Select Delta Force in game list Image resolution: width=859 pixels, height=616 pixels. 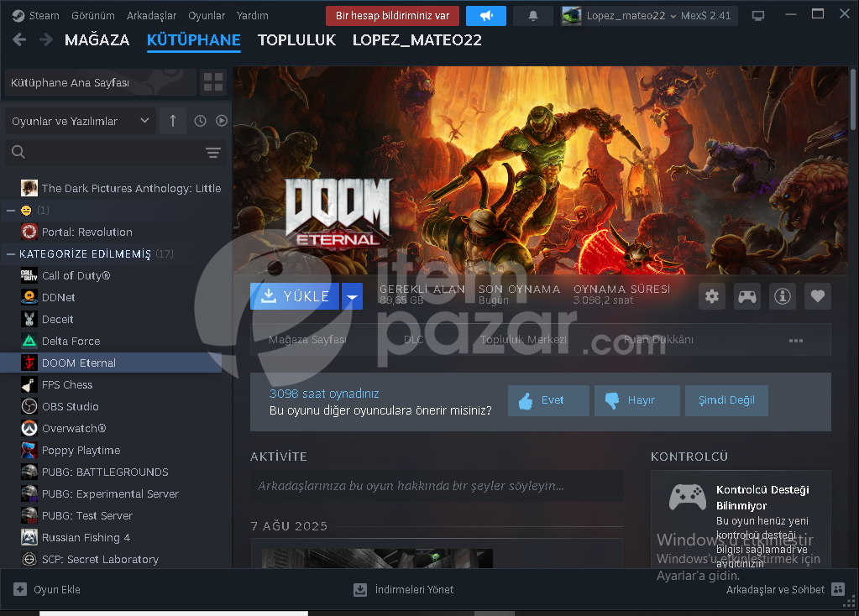coord(111,342)
